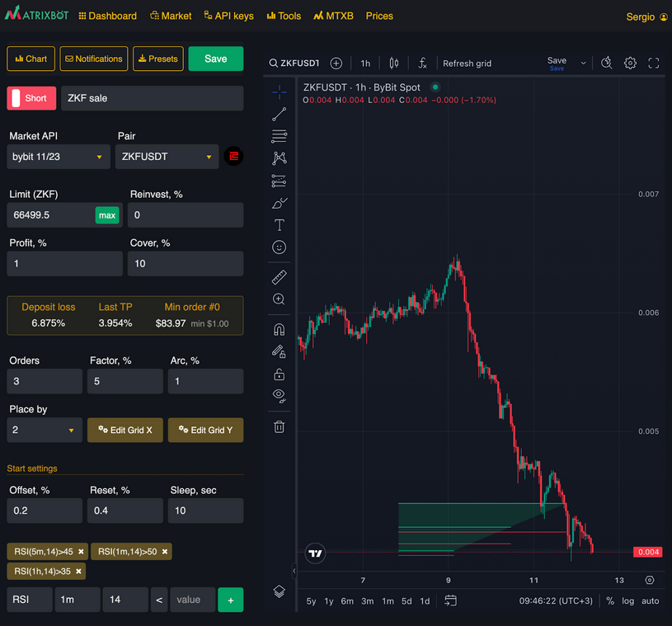Select the trend line drawing tool

(x=280, y=114)
